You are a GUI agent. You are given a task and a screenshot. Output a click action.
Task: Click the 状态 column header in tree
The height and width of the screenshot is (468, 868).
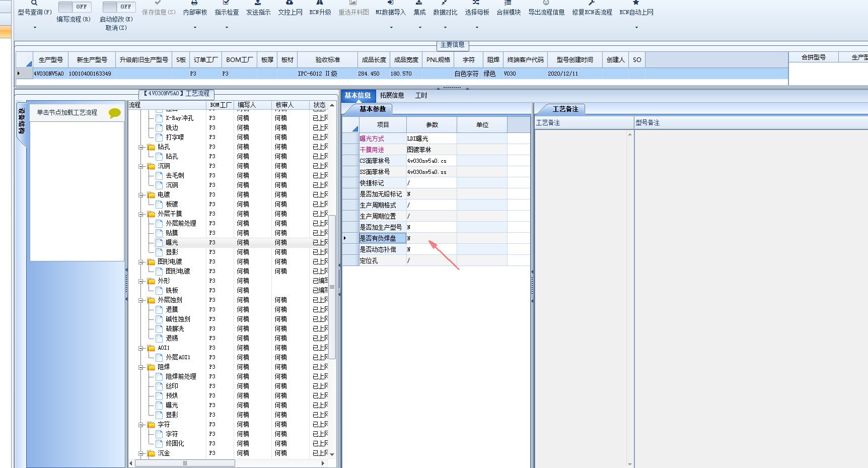pos(319,105)
